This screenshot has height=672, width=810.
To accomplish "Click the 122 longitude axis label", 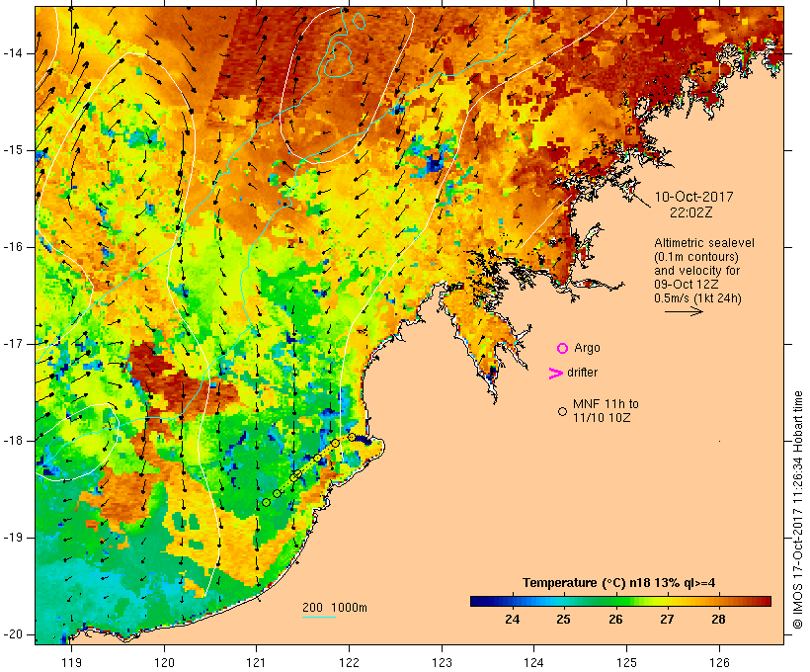I will [x=350, y=662].
